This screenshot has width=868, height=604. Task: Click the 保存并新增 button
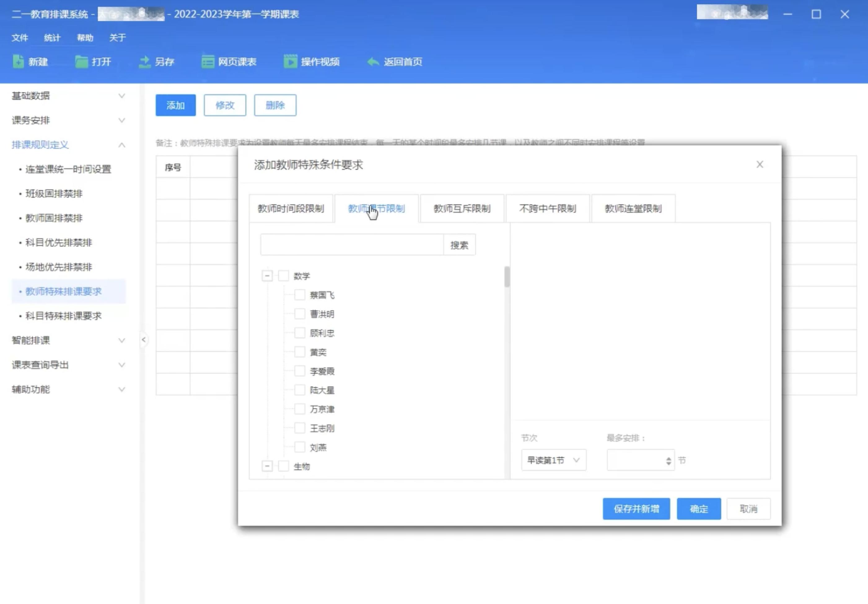pos(636,509)
